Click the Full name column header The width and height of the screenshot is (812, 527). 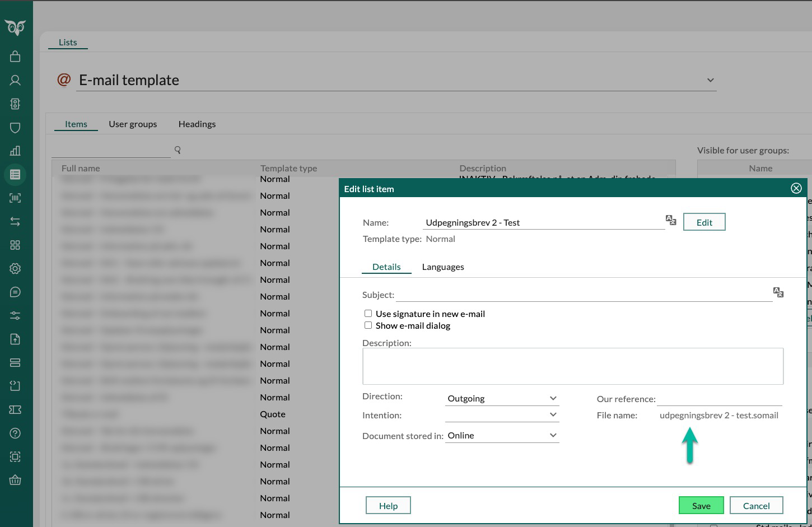click(81, 168)
